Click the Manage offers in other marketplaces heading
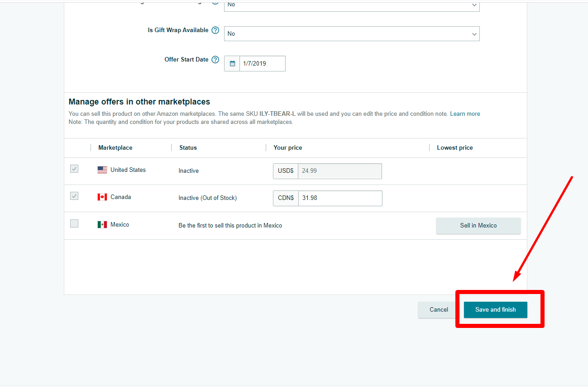 tap(139, 102)
